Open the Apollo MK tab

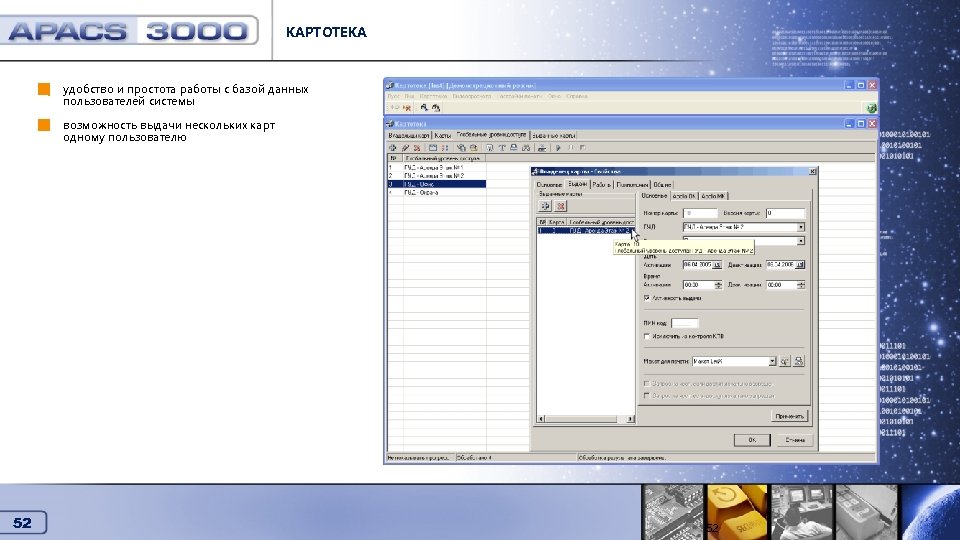712,196
